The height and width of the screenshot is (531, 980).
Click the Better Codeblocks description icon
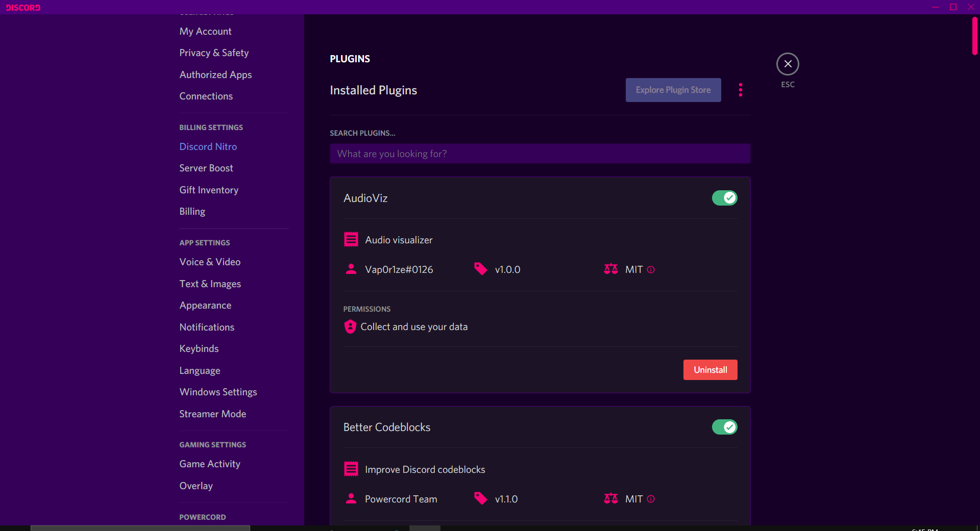(x=351, y=469)
